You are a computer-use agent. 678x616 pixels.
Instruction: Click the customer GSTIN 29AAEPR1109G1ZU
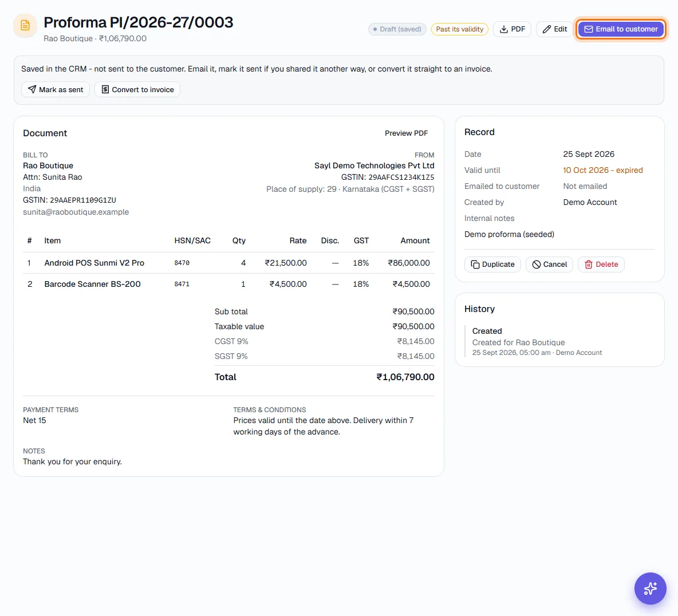(x=83, y=200)
